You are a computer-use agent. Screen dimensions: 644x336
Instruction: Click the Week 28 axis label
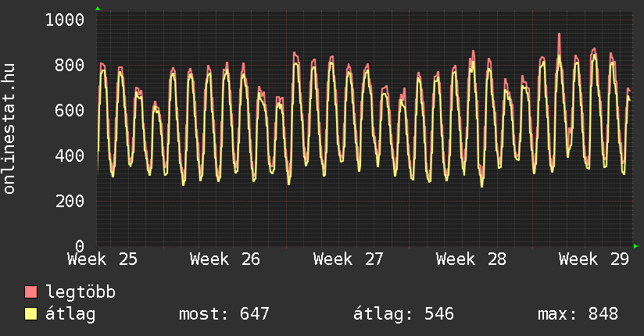[471, 259]
